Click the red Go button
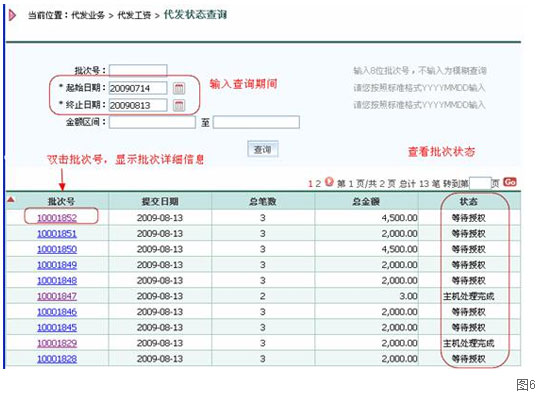This screenshot has width=538, height=395. click(x=510, y=182)
